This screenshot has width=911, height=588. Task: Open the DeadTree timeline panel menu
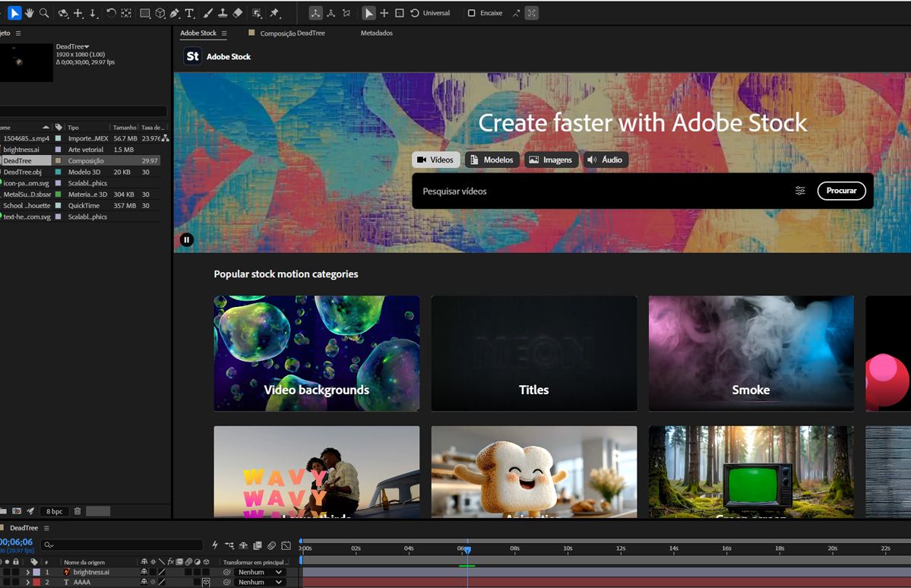(x=46, y=528)
